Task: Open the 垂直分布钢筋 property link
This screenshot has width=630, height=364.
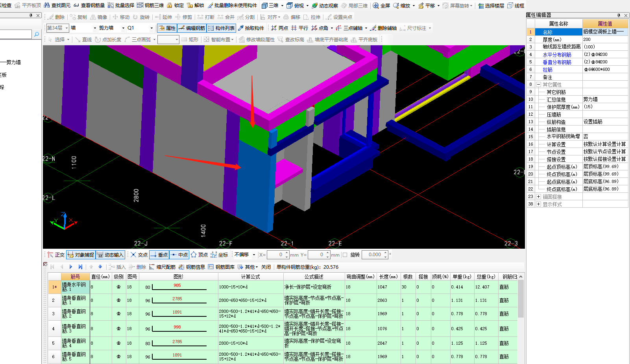Action: pyautogui.click(x=557, y=62)
